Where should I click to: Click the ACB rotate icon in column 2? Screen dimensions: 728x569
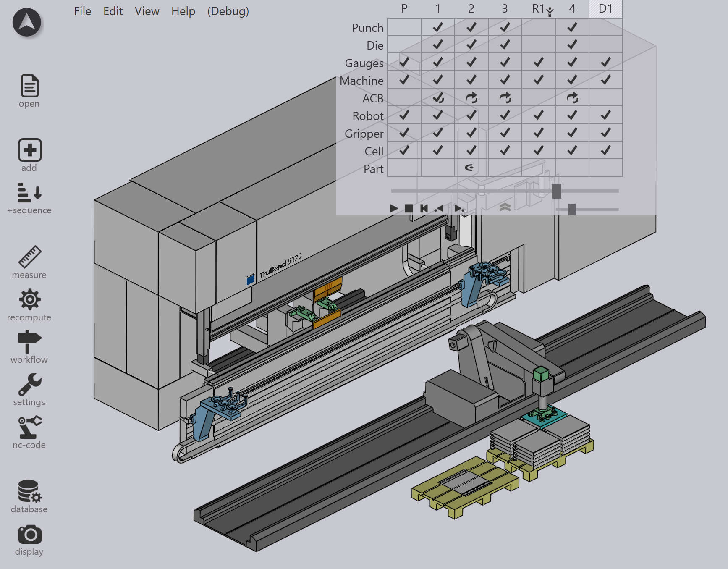[471, 97]
